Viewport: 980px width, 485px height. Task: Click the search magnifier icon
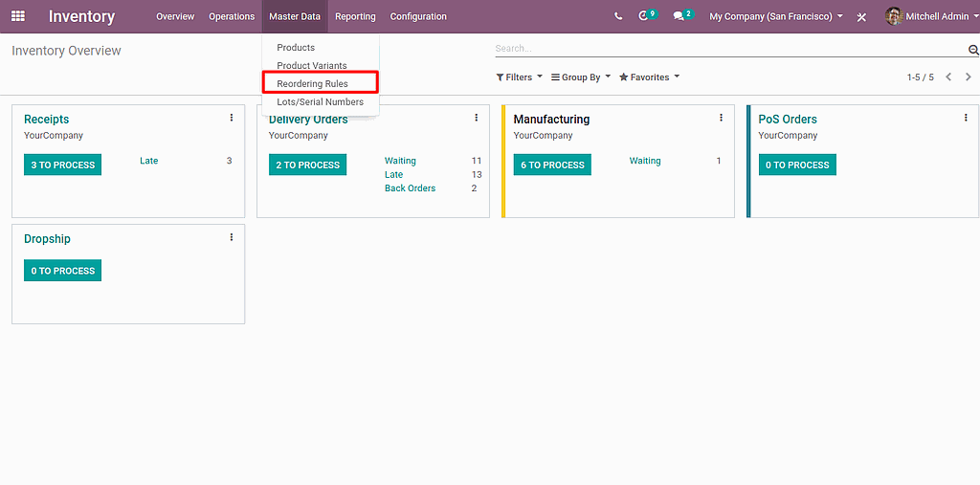pos(973,50)
